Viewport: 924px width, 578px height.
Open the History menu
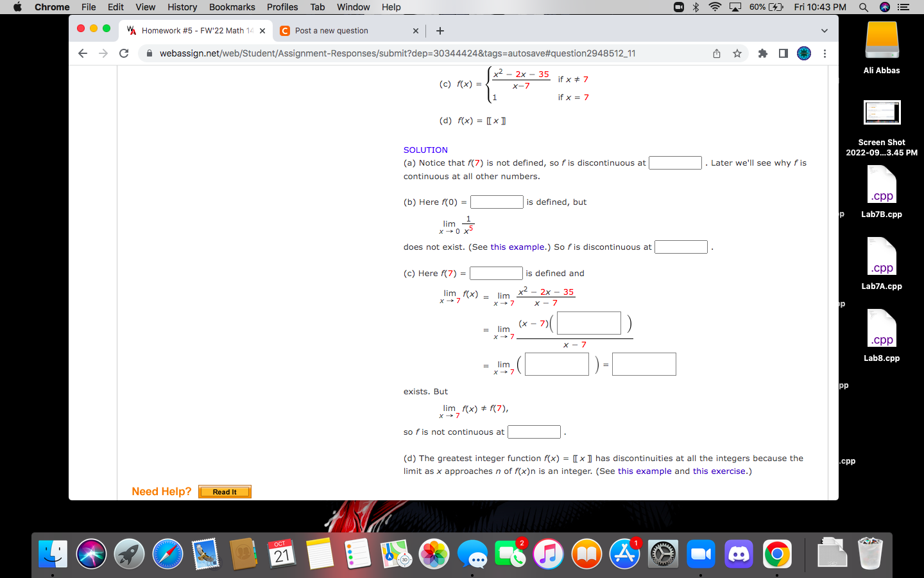pyautogui.click(x=182, y=7)
